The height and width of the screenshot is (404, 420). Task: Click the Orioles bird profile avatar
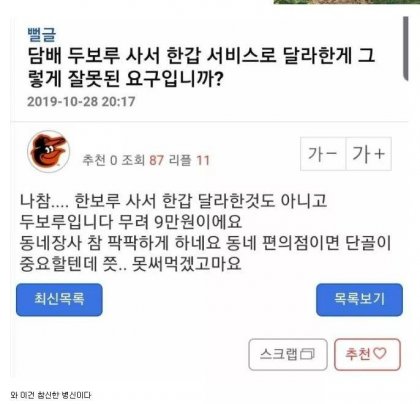click(x=49, y=152)
